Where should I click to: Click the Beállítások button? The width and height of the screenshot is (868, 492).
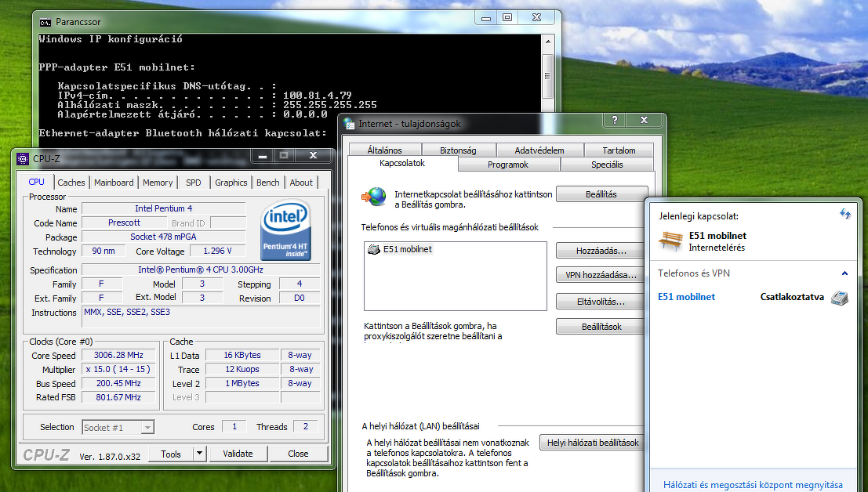(x=601, y=327)
